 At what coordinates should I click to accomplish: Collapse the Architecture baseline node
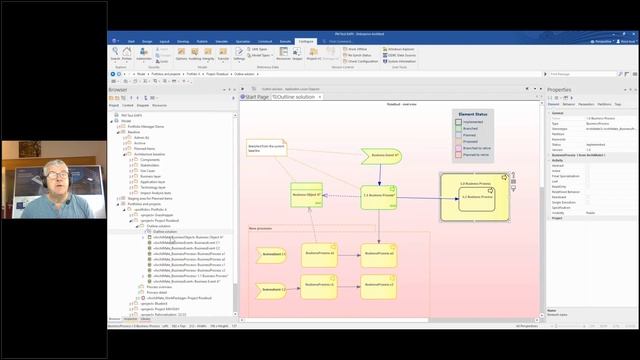(124, 154)
